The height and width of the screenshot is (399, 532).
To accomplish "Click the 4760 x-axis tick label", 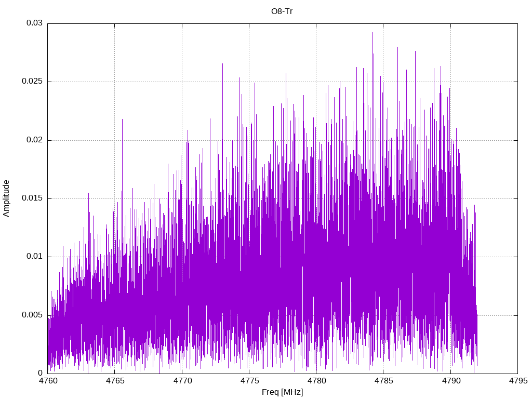I will [48, 381].
